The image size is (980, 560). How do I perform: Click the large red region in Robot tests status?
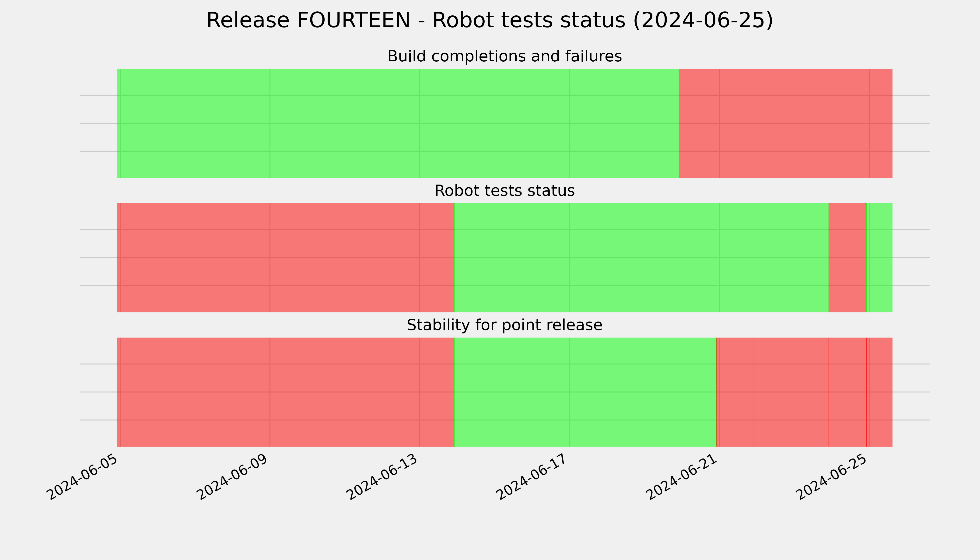click(285, 258)
